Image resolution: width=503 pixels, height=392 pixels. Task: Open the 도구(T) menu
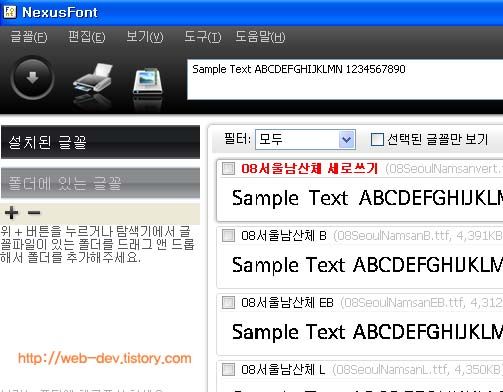203,36
